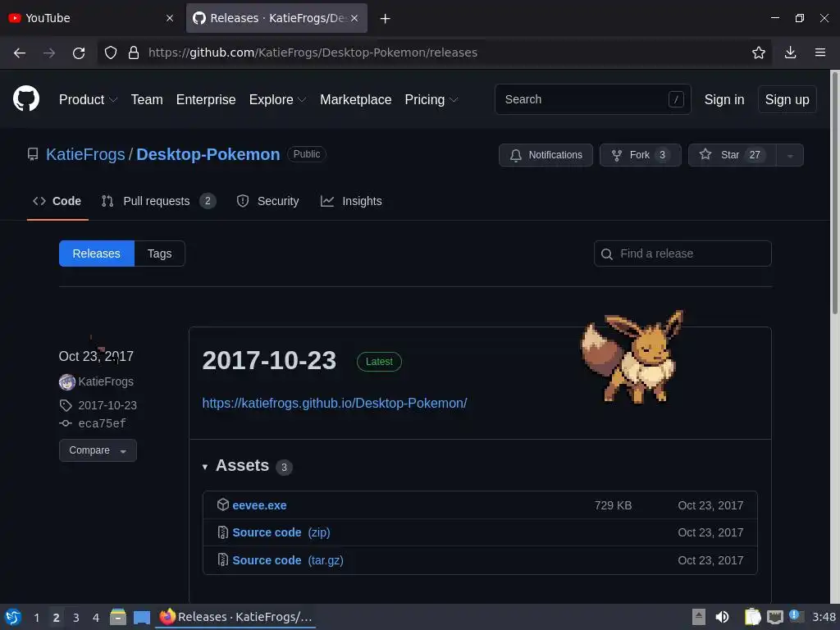840x630 pixels.
Task: Reload the current page
Action: point(79,52)
